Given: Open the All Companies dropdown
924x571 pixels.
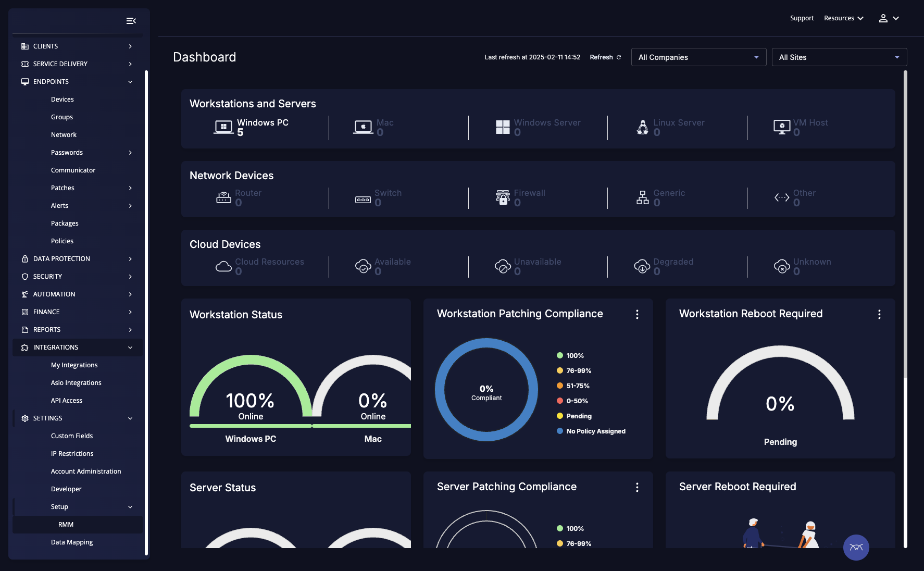Looking at the screenshot, I should click(x=698, y=57).
